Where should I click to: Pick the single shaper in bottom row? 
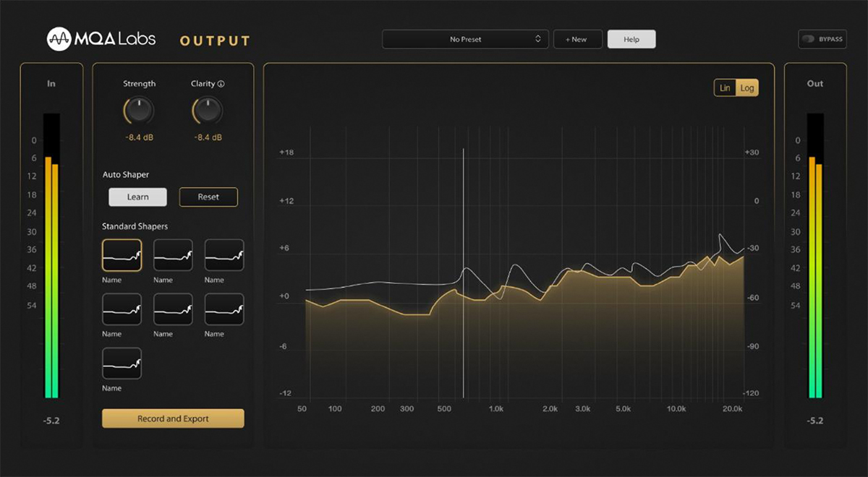(x=122, y=364)
